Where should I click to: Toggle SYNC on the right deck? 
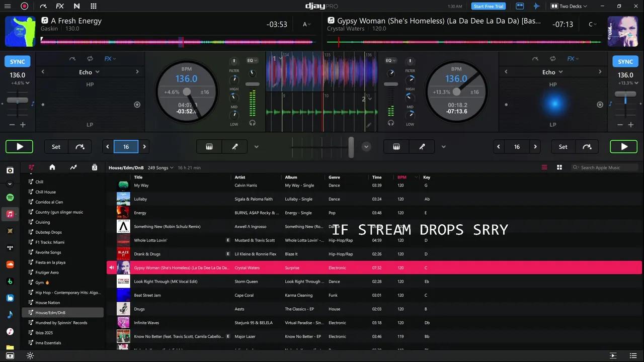(x=625, y=61)
